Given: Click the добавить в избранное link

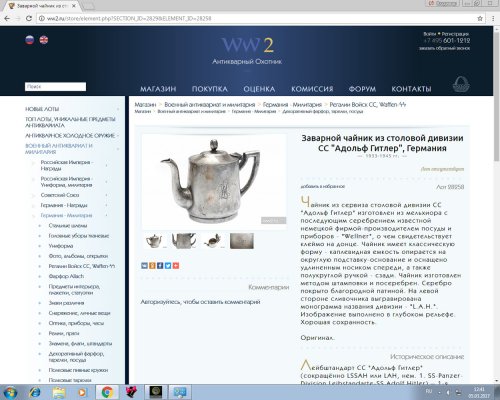Looking at the screenshot, I should click(x=323, y=186).
